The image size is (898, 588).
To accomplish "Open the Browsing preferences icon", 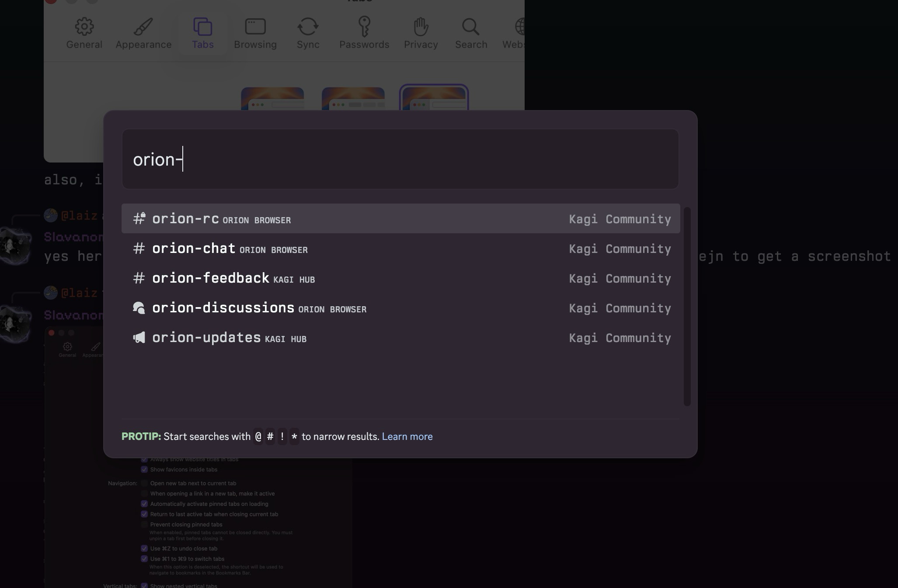I will (x=255, y=27).
